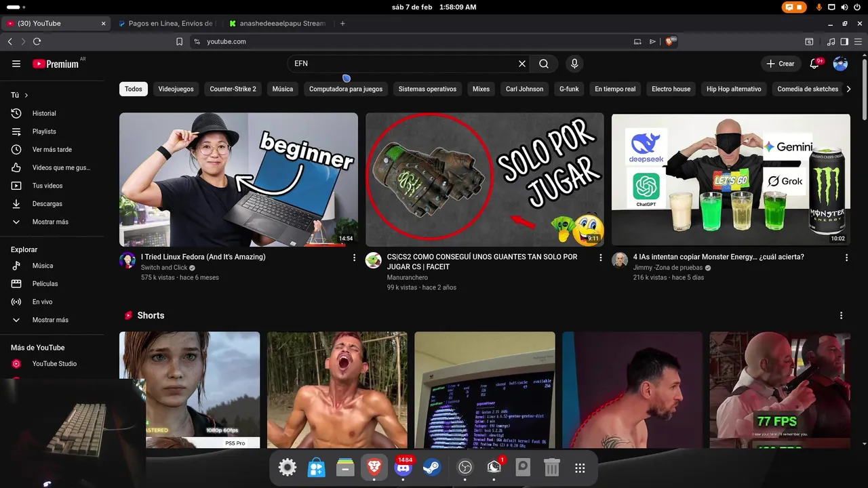Open OBS Studio from the dock
Image resolution: width=868 pixels, height=488 pixels.
click(465, 468)
